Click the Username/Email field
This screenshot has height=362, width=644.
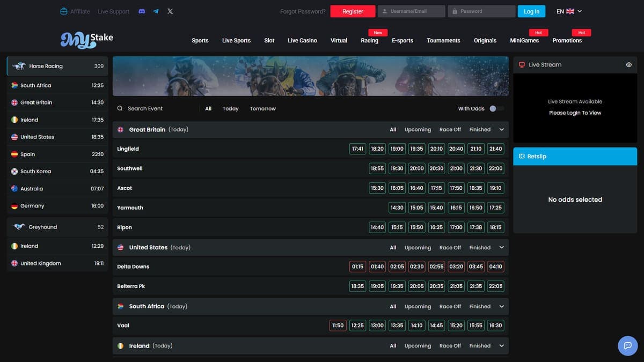pos(412,11)
